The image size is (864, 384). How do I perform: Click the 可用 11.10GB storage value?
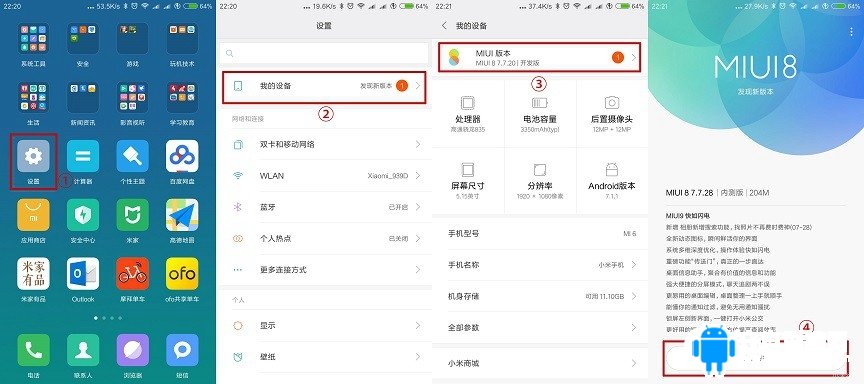click(604, 296)
